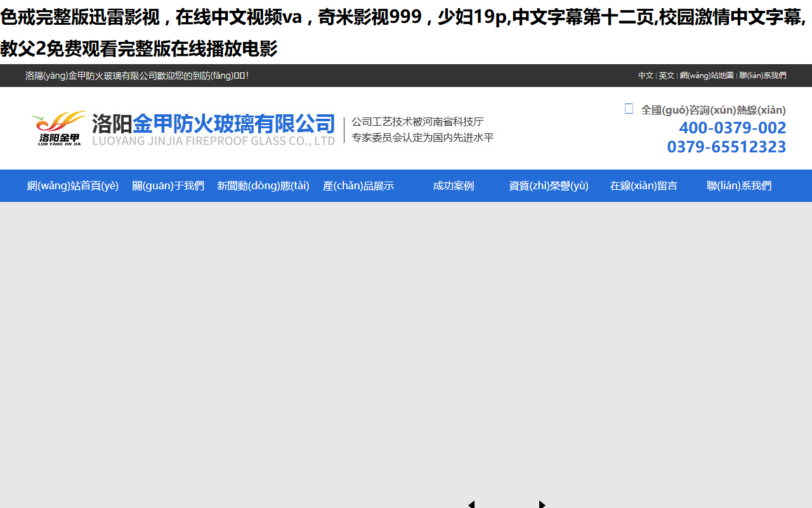Open the 產品展示 nav item
The image size is (812, 508).
(358, 185)
